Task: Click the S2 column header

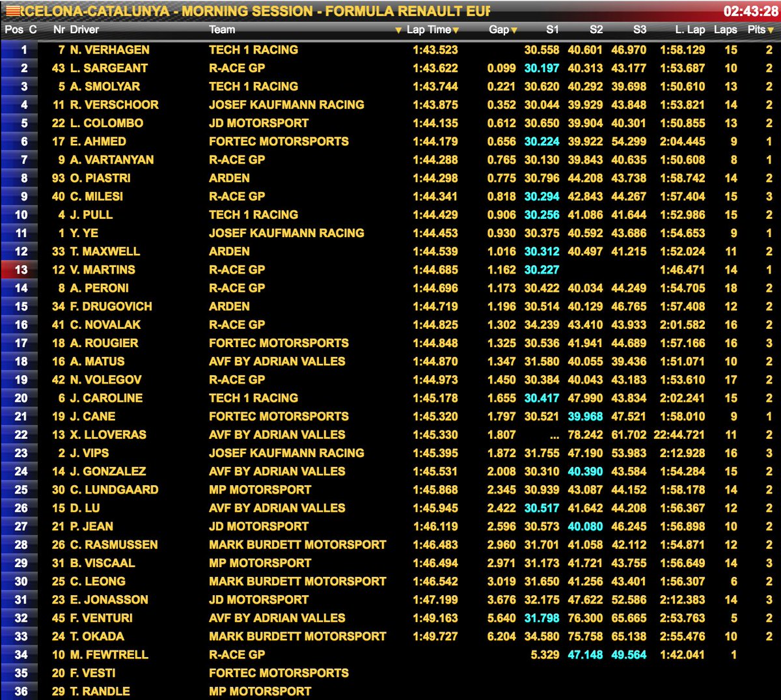Action: point(596,29)
